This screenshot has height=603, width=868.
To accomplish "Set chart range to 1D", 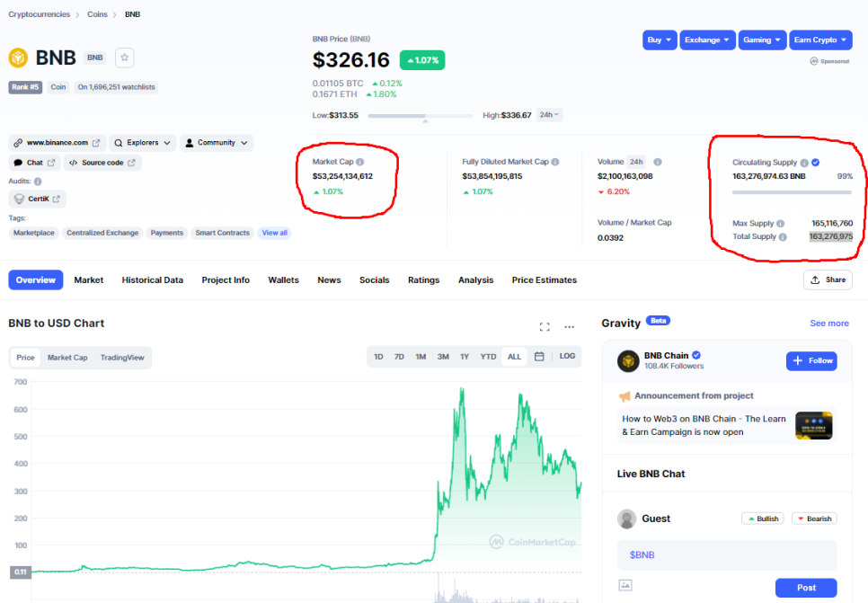I will [378, 357].
